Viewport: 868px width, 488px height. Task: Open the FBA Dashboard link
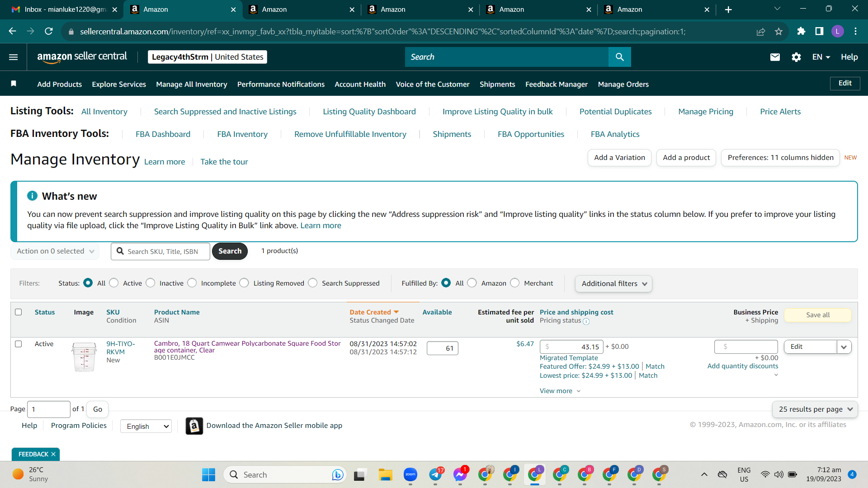163,134
